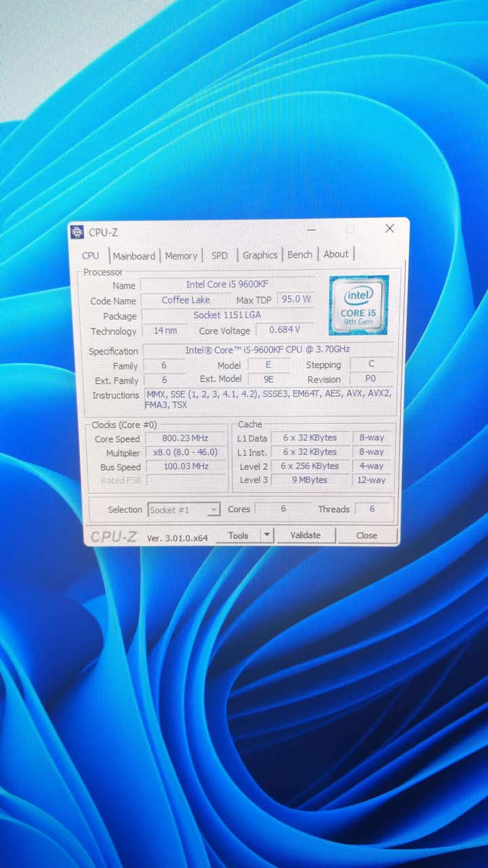Screen dimensions: 488x868
Task: Click the Name field Intel Core i5 9600KF
Action: coord(228,285)
